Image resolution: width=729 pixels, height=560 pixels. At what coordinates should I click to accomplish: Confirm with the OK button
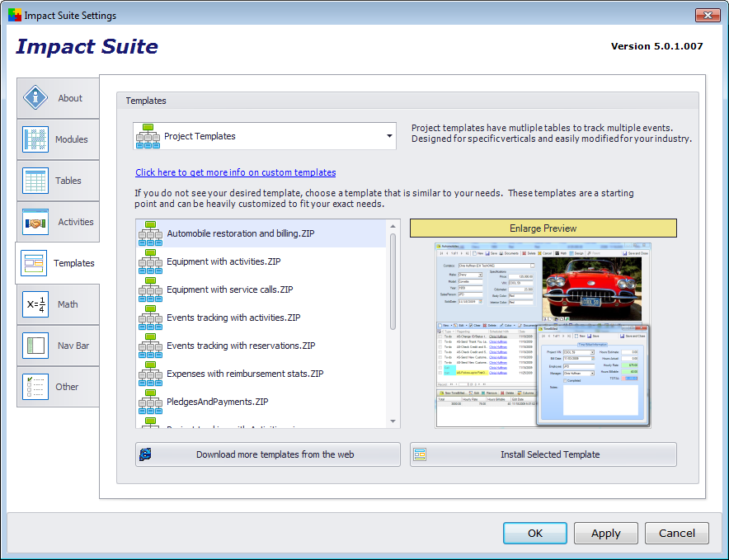point(535,533)
